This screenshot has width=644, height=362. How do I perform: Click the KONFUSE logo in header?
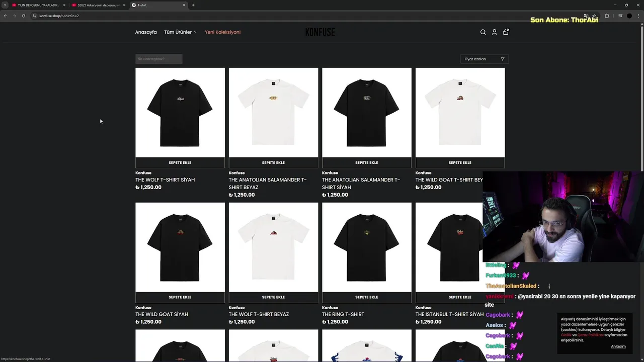[320, 32]
